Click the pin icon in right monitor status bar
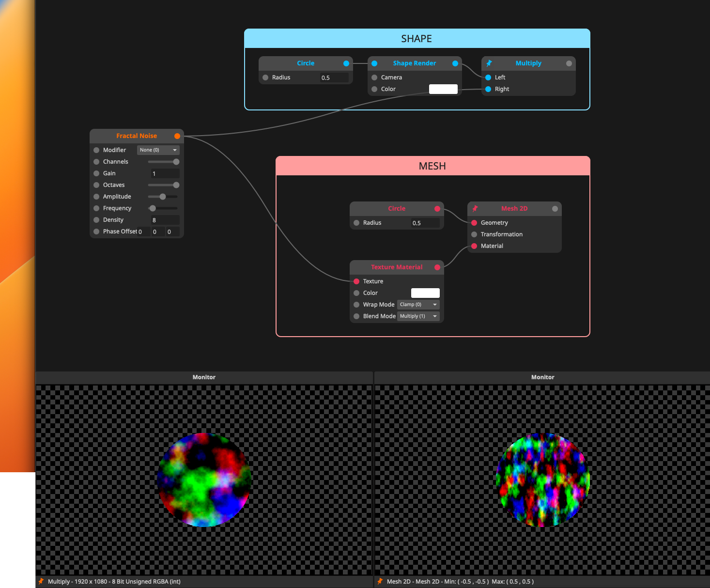 coord(380,581)
